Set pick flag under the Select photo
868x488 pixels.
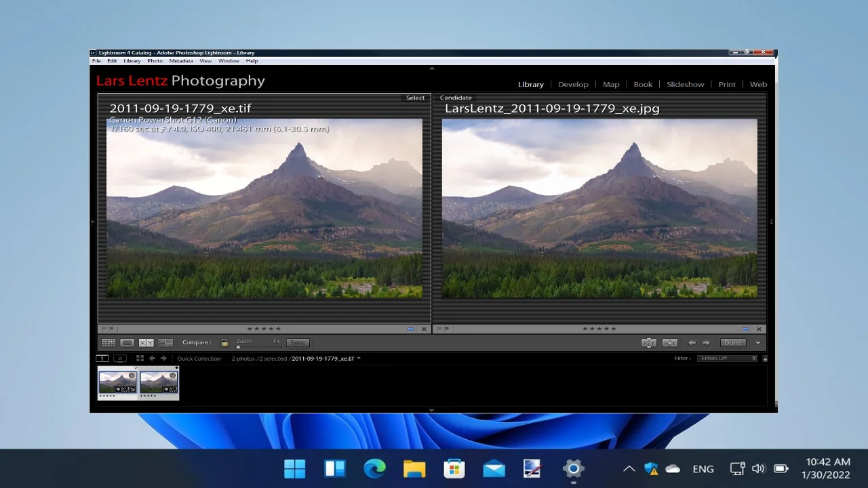104,329
